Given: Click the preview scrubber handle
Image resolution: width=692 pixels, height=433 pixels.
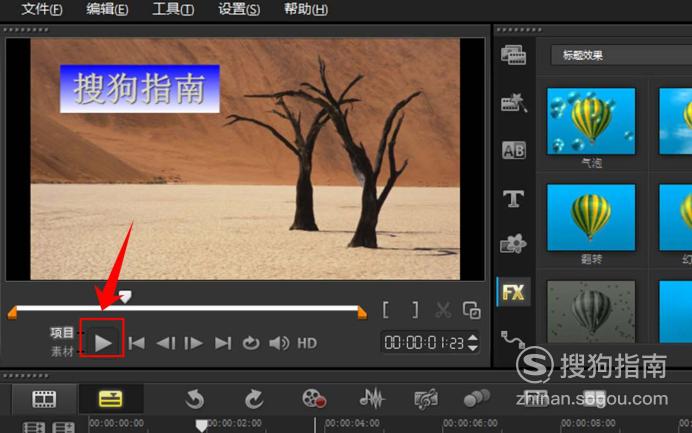Looking at the screenshot, I should (125, 296).
